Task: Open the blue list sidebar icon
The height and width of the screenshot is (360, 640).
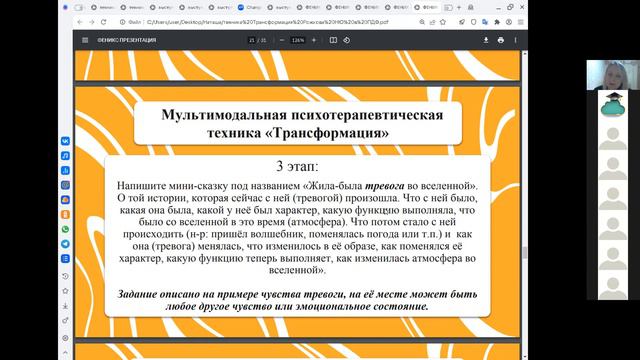Action: coord(65,259)
